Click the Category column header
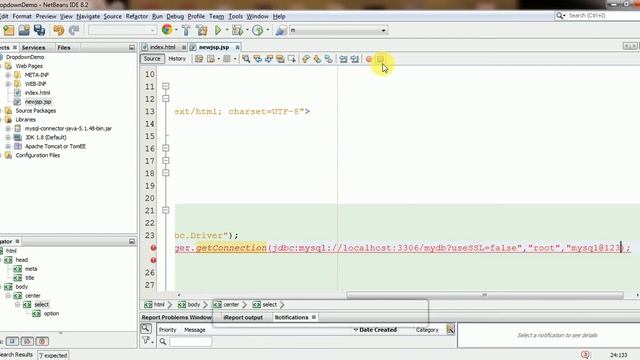 coord(427,330)
